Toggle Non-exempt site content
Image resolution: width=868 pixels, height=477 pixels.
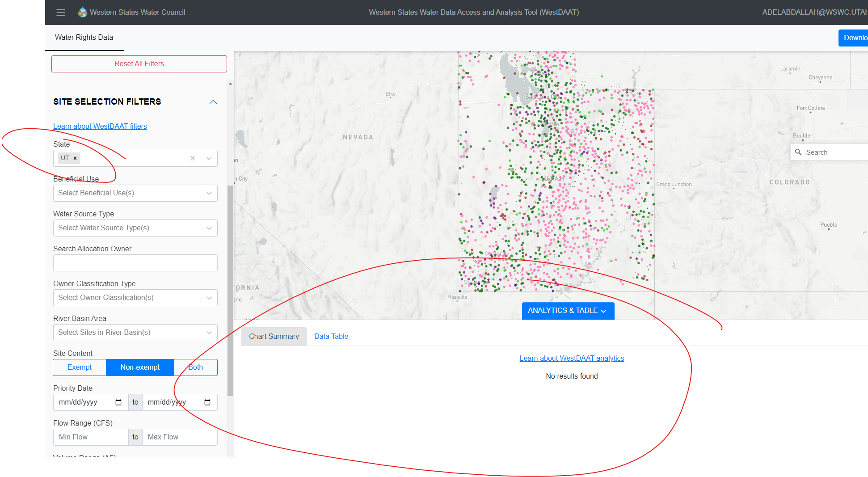pyautogui.click(x=140, y=367)
